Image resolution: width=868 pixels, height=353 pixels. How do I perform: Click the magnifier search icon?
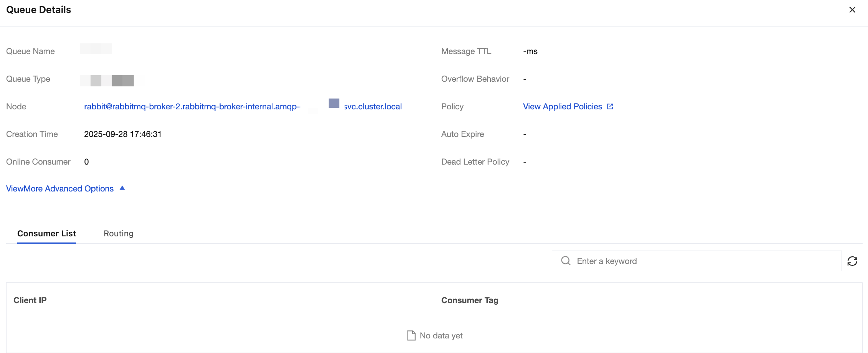coord(566,261)
